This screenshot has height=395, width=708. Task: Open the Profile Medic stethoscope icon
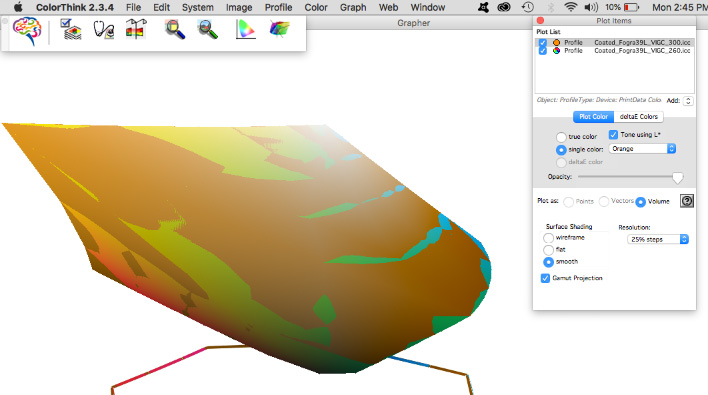pos(103,30)
